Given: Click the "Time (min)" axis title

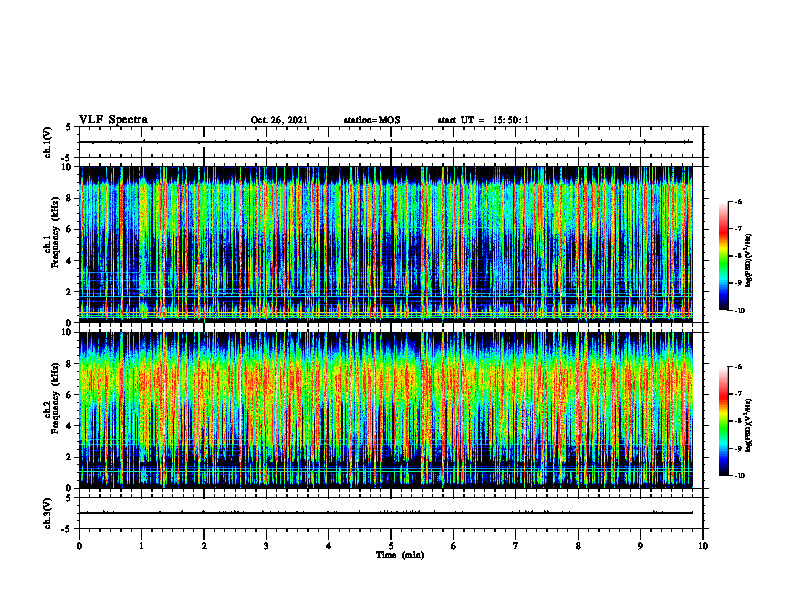Looking at the screenshot, I should click(x=400, y=555).
